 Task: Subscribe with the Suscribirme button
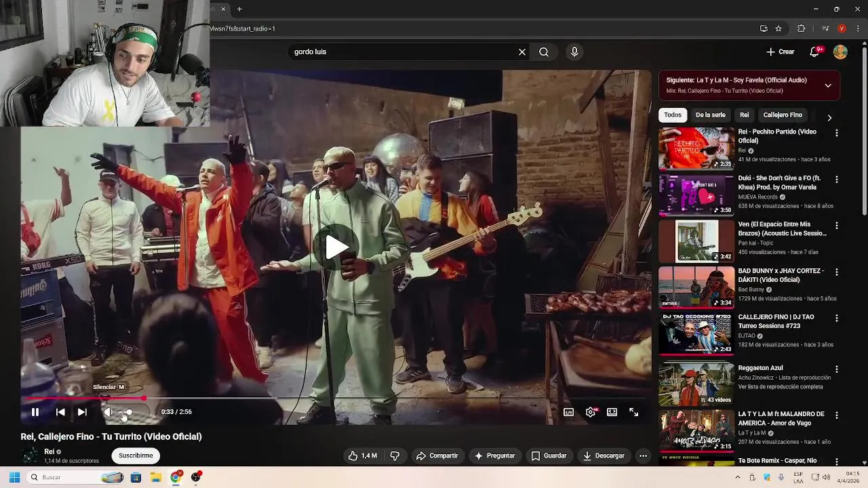136,456
